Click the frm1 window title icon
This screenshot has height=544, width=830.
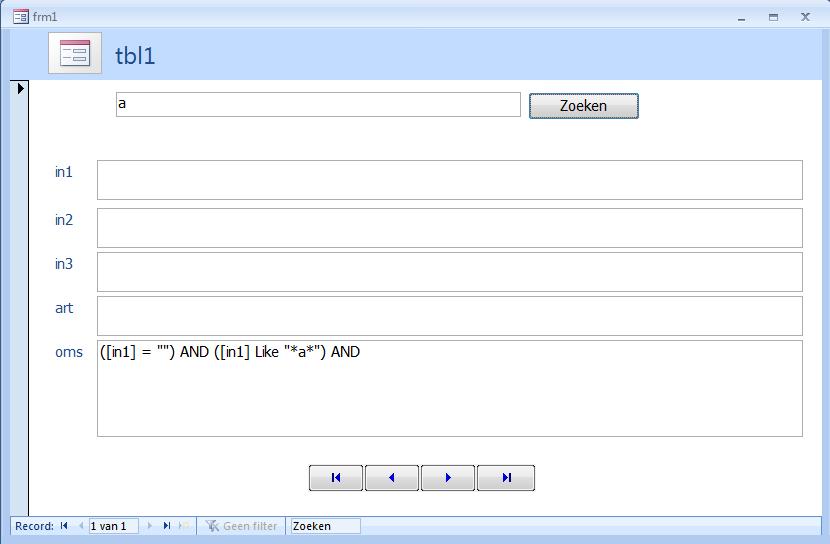pyautogui.click(x=21, y=17)
